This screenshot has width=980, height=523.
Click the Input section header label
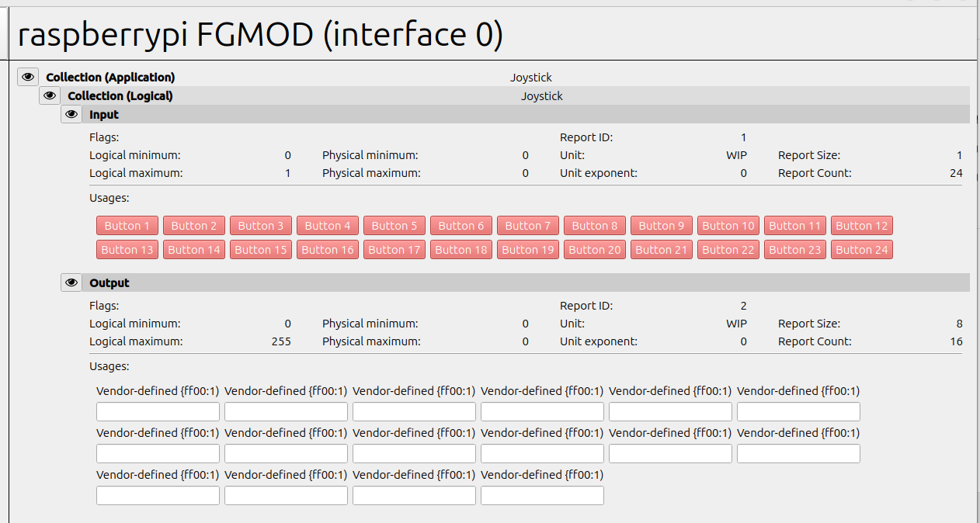pyautogui.click(x=104, y=114)
